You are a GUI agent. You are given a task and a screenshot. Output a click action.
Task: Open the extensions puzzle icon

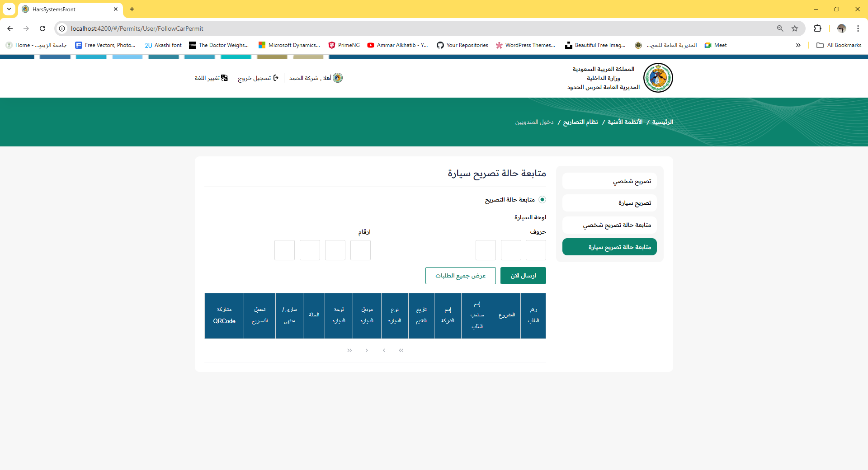tap(817, 28)
